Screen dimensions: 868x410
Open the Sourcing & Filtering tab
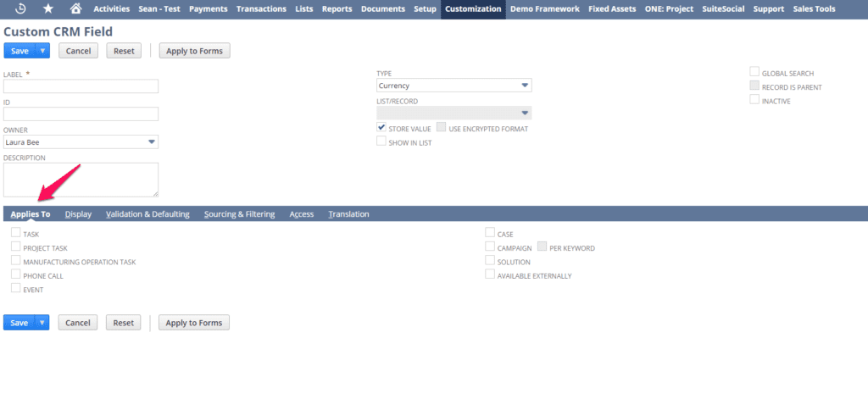pyautogui.click(x=239, y=214)
